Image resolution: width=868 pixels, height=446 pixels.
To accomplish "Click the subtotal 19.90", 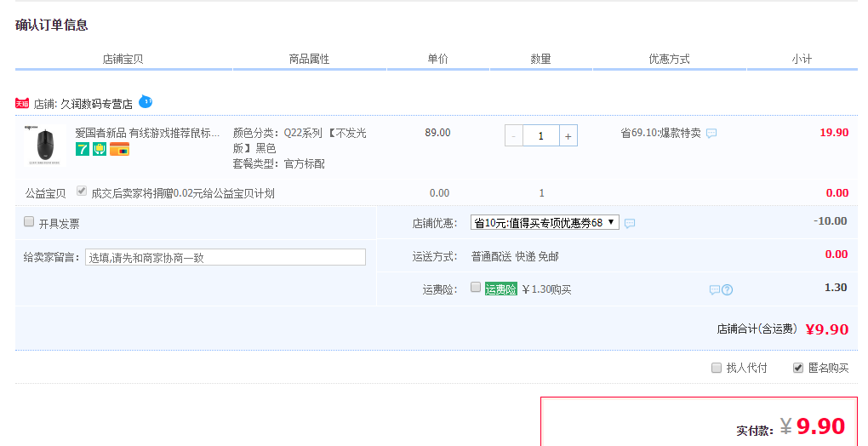I will pyautogui.click(x=834, y=133).
